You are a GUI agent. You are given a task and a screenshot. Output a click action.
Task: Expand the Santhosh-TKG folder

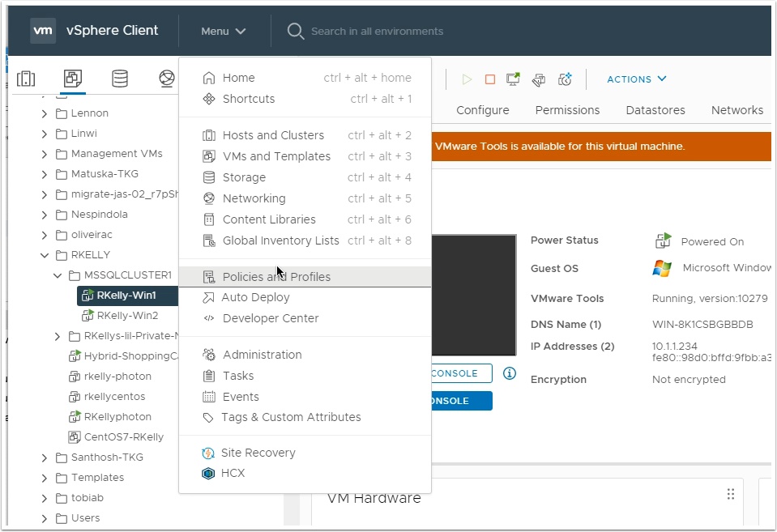(x=45, y=458)
